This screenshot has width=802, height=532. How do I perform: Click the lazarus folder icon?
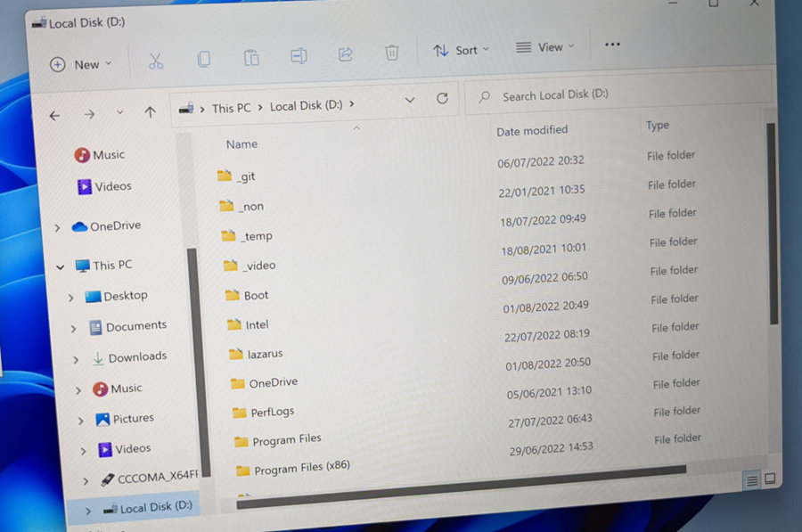click(x=236, y=353)
